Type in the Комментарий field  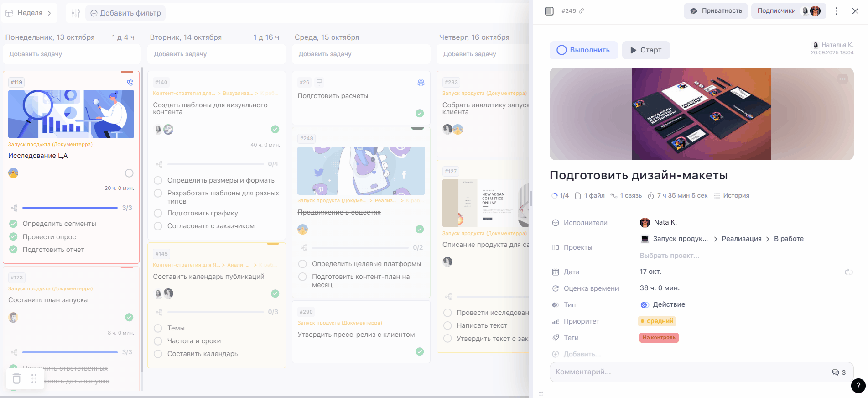[x=684, y=372]
